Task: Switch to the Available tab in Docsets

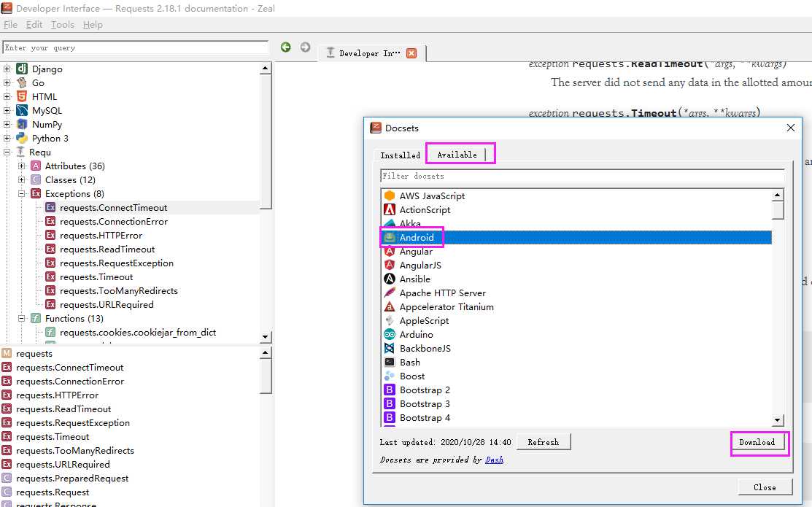Action: (457, 155)
